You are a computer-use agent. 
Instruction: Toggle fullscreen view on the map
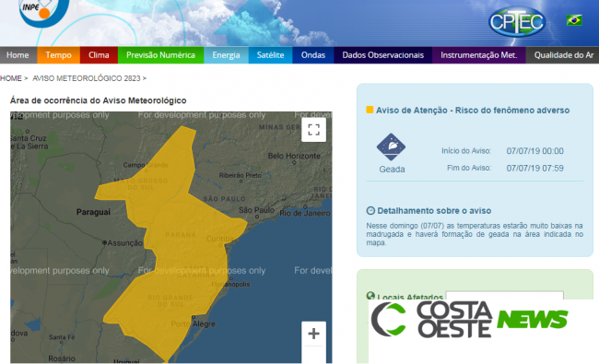point(313,130)
